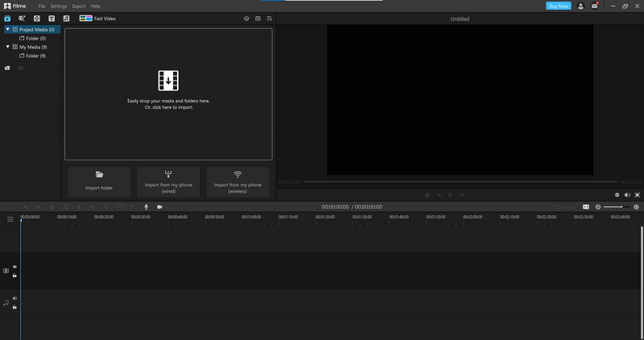Viewport: 644px width, 340px height.
Task: Collapse the Project Media tree node
Action: [x=7, y=29]
